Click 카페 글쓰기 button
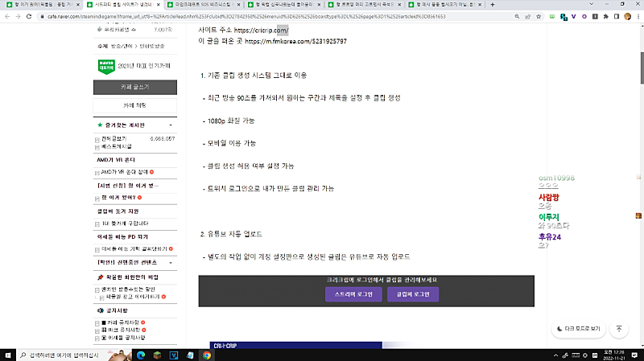The width and height of the screenshot is (644, 361). [135, 87]
